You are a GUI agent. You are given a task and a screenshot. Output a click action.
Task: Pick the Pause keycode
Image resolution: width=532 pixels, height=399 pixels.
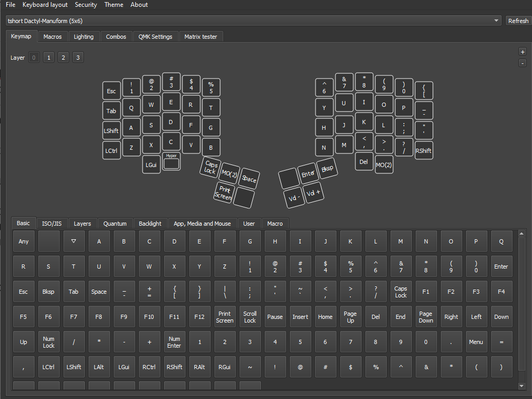pos(275,317)
